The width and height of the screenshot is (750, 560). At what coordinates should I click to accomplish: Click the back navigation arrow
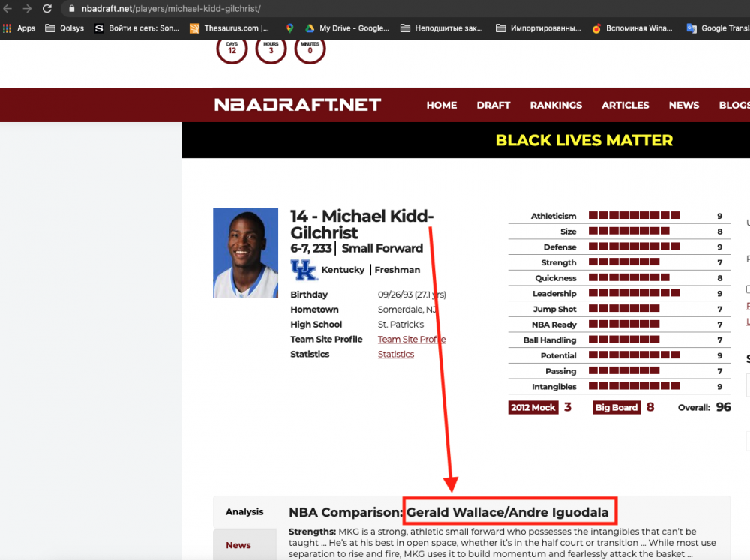(x=7, y=10)
